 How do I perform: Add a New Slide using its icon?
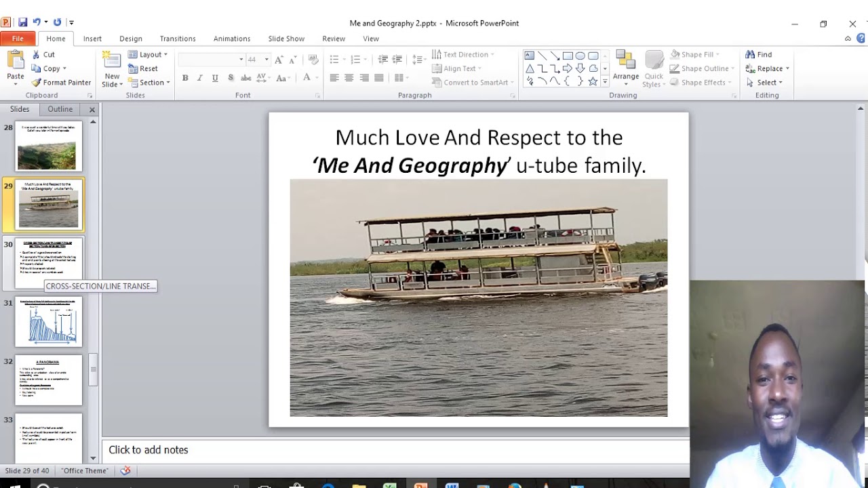click(111, 60)
